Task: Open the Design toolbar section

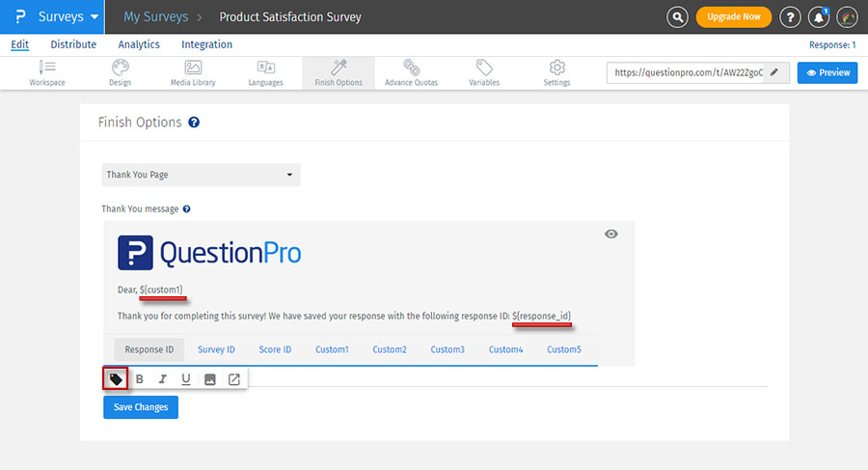Action: point(120,72)
